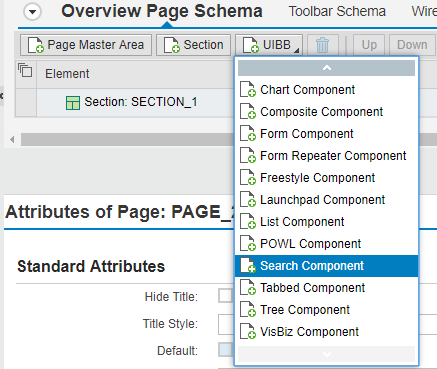Toggle the Default checkbox
Screen dimensions: 437x369
[226, 350]
